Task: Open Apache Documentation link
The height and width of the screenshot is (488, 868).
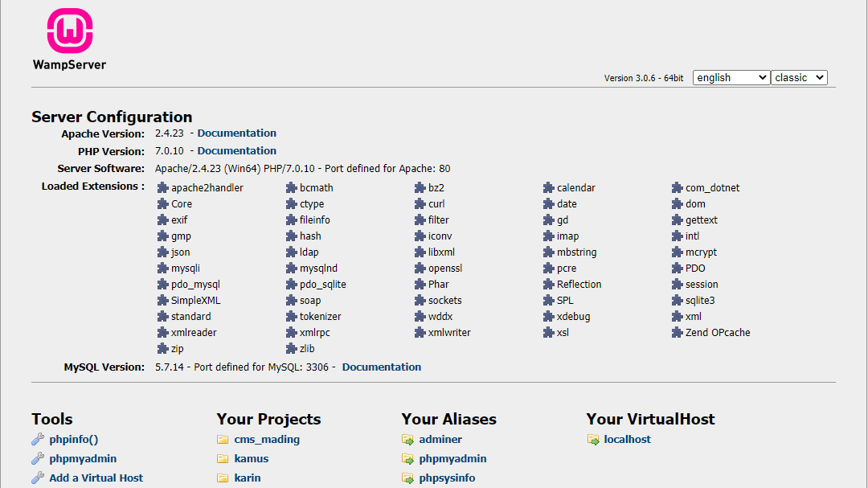Action: click(x=236, y=133)
